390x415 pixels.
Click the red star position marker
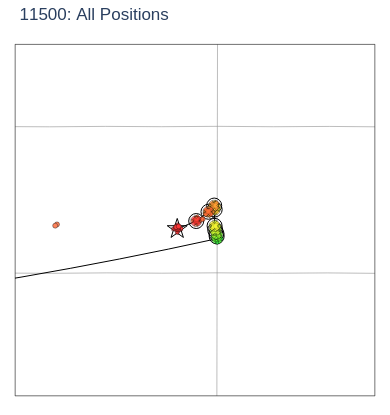click(177, 229)
